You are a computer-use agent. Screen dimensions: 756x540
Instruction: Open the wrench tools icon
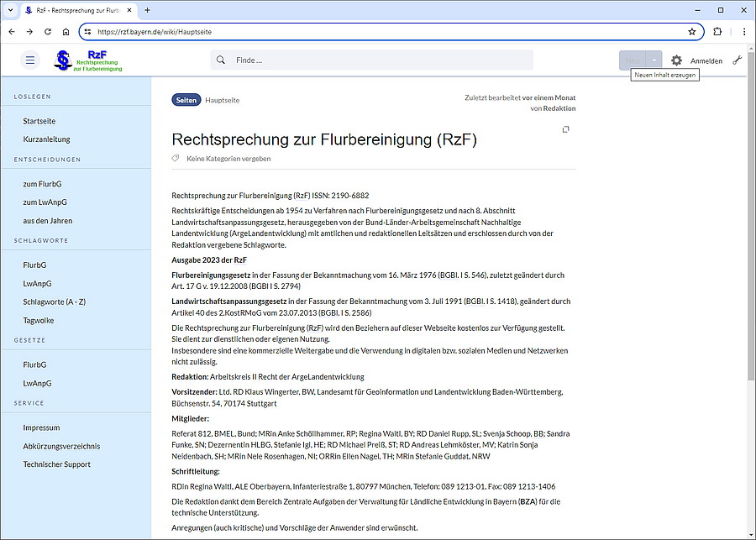pos(738,60)
